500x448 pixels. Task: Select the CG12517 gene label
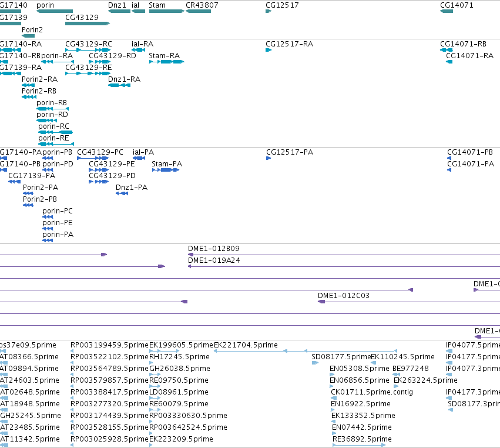click(282, 5)
